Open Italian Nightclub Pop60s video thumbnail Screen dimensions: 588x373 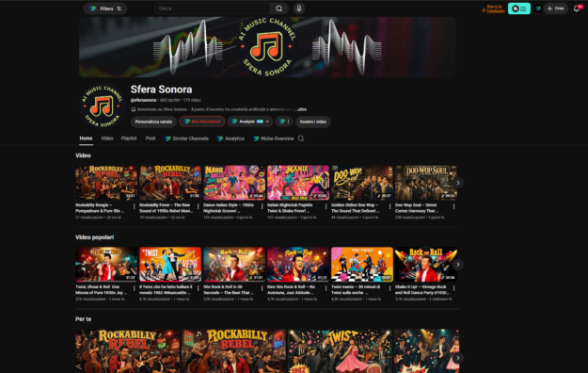coord(298,183)
